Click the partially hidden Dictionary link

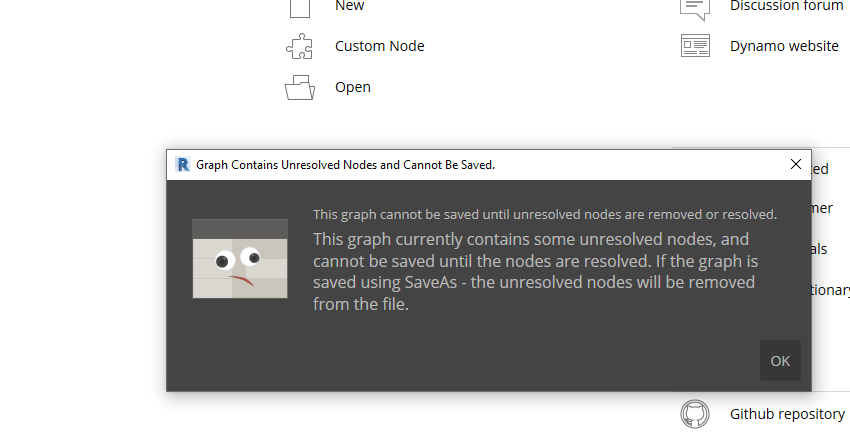830,290
